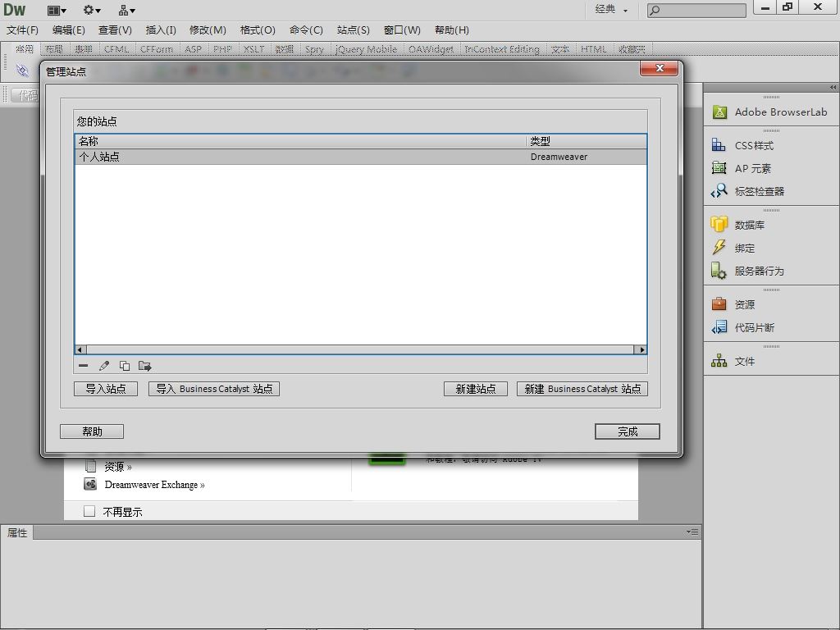Switch to the jQuery Mobile insert tab
The image size is (840, 630).
tap(366, 49)
